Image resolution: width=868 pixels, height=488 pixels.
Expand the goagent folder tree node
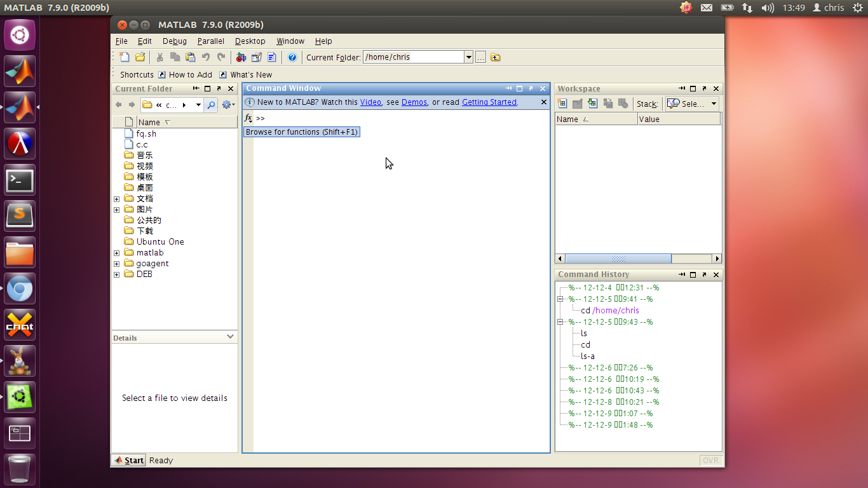click(x=117, y=264)
